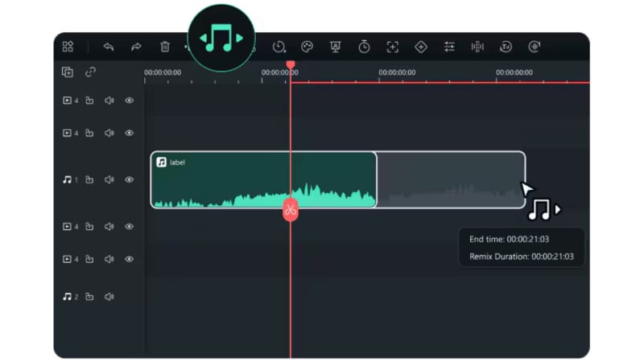The height and width of the screenshot is (362, 644).
Task: Mute audio track 1 speaker icon
Action: (109, 179)
